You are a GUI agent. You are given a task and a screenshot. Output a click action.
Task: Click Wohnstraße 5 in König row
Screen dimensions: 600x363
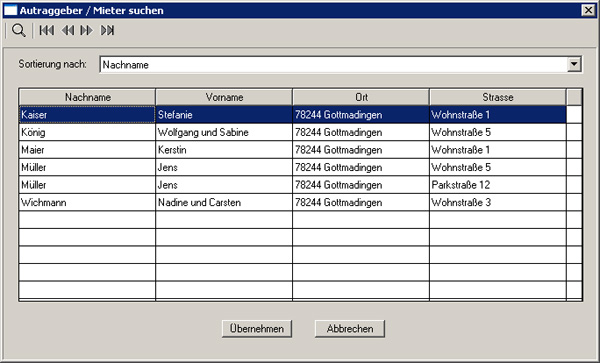point(497,132)
